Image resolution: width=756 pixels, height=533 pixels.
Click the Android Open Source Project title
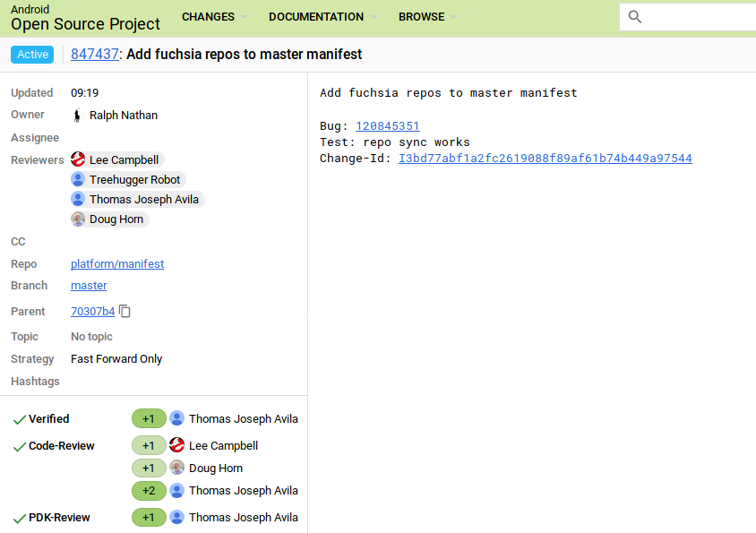[85, 18]
